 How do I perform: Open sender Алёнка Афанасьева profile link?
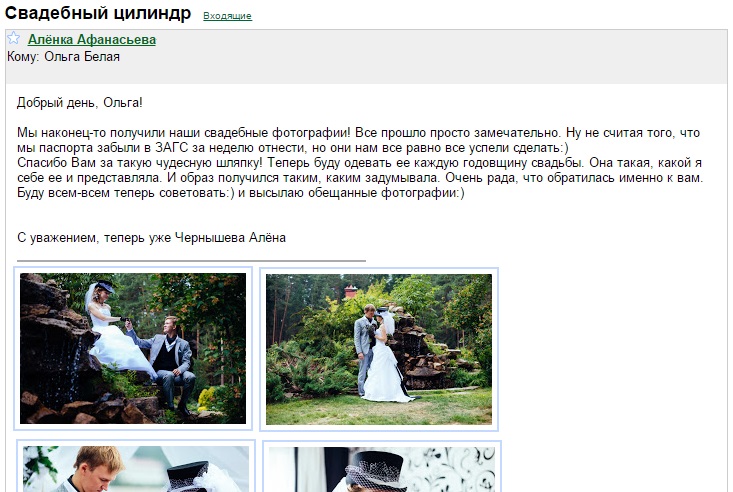(92, 40)
